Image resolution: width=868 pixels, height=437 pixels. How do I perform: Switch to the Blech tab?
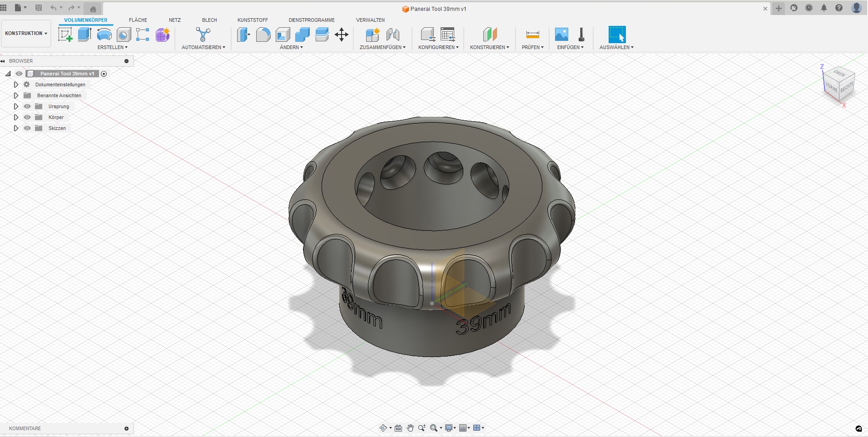pyautogui.click(x=209, y=20)
